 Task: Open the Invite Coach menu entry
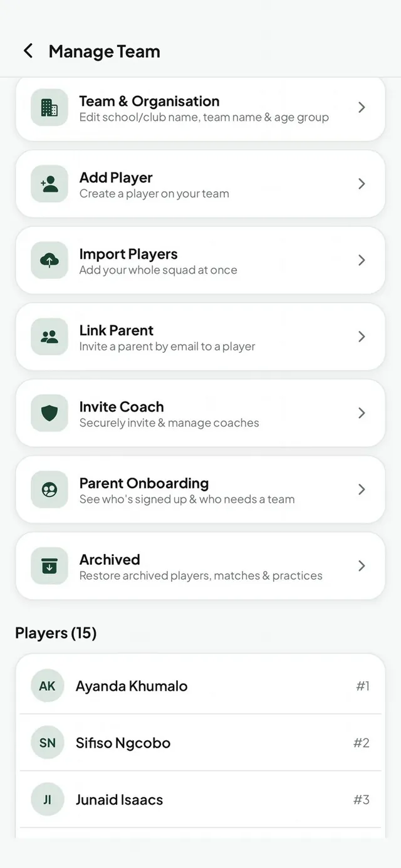tap(200, 413)
